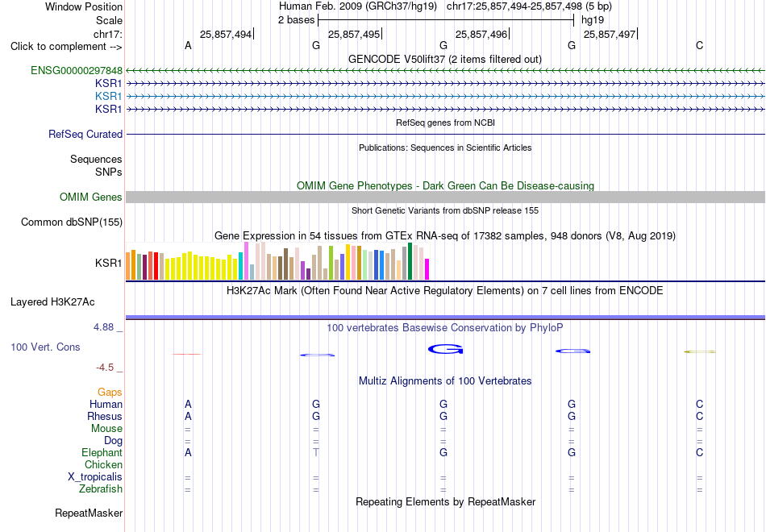Click the C base in the Human row
The width and height of the screenshot is (766, 532).
click(700, 404)
